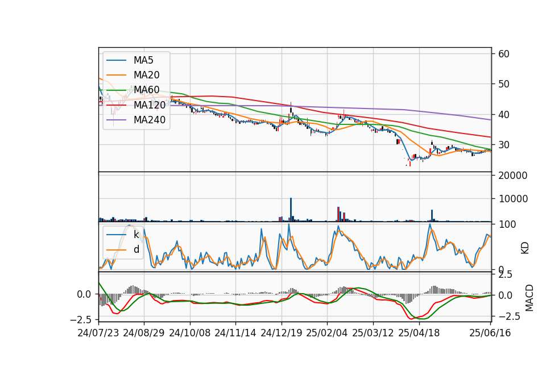Click the blue MA5 legend line sample
The height and width of the screenshot is (392, 546).
click(x=116, y=61)
